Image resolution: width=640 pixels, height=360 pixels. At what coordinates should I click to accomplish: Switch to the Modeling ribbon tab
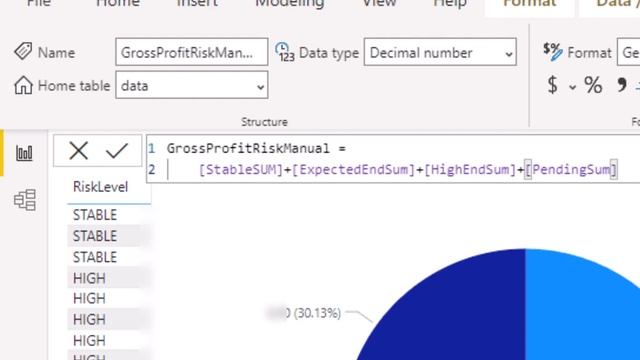point(290,3)
